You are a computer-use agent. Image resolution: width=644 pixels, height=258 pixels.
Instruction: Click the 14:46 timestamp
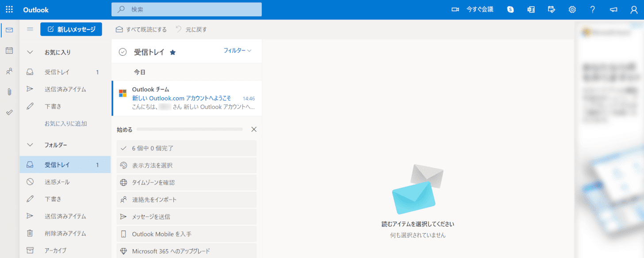249,99
